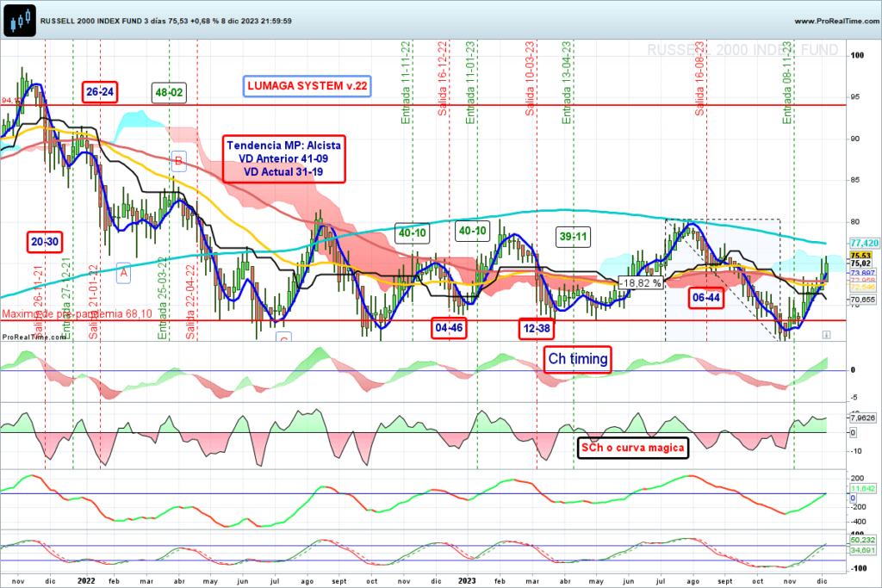The height and width of the screenshot is (588, 882).
Task: Click the red 20-30 label box
Action: [x=45, y=242]
